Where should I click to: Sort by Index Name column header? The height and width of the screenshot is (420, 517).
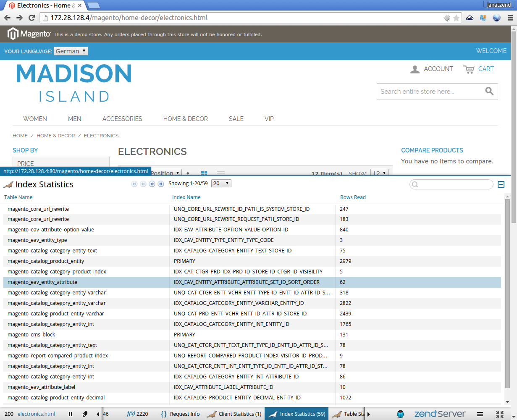point(186,197)
